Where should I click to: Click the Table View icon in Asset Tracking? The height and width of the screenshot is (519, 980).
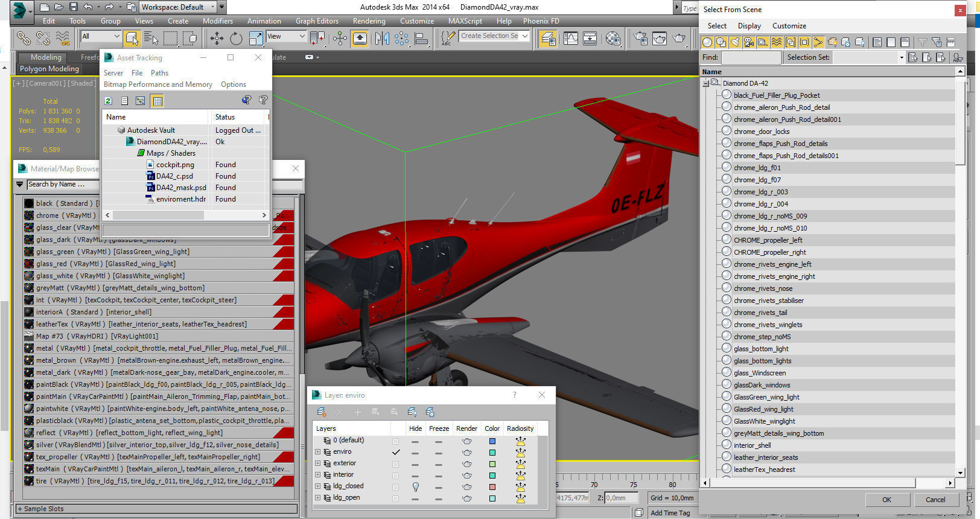click(x=157, y=101)
